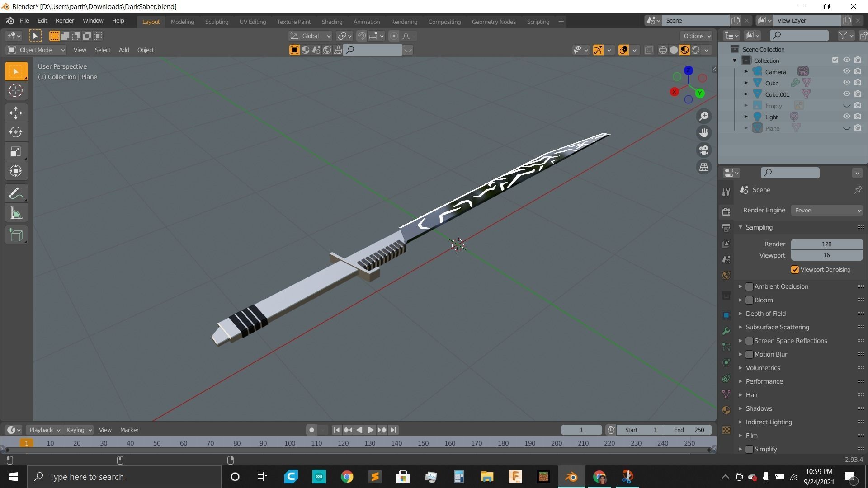This screenshot has height=488, width=868.
Task: Collapse the Sampling panel
Action: tap(741, 227)
